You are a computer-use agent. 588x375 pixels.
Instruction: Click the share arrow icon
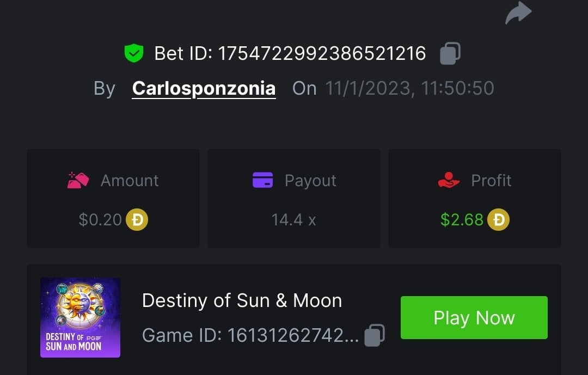click(518, 13)
